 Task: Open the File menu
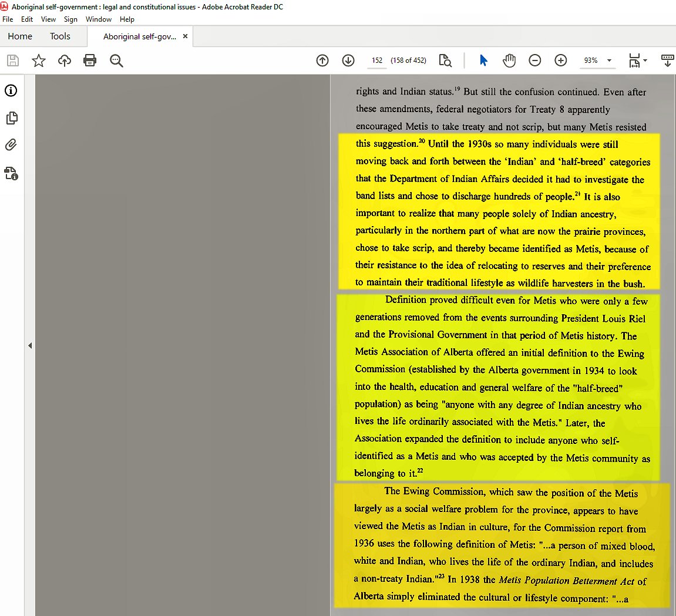pyautogui.click(x=8, y=19)
